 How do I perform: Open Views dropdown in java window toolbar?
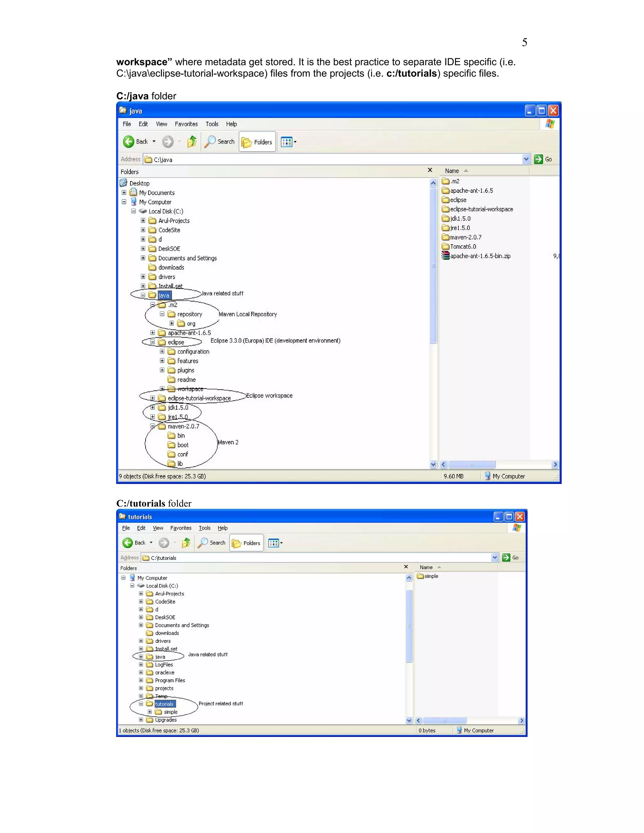pyautogui.click(x=289, y=142)
